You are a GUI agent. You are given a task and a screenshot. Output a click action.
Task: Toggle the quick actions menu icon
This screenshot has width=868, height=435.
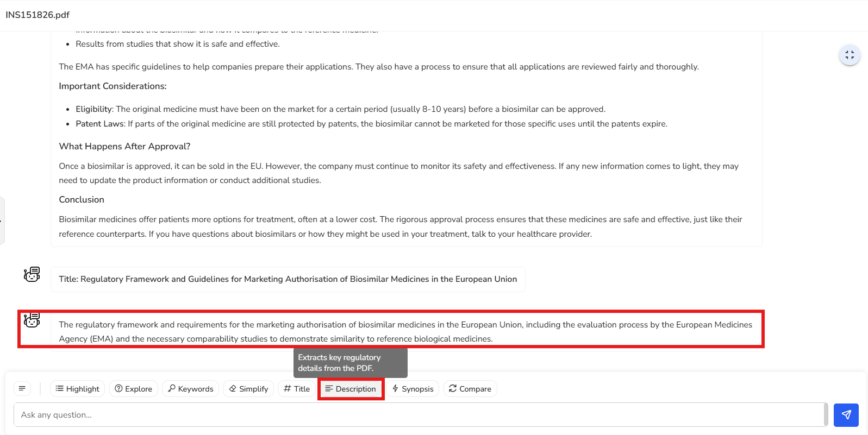pos(22,389)
